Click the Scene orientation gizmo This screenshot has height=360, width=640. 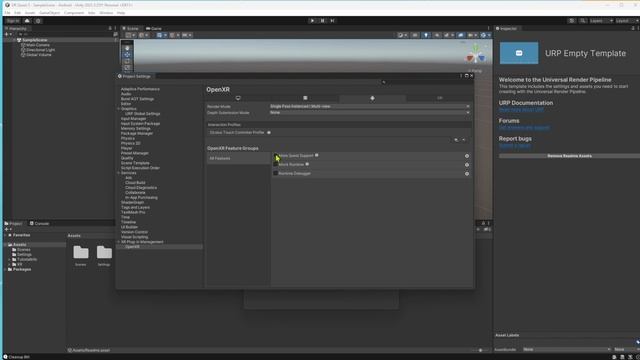[476, 54]
